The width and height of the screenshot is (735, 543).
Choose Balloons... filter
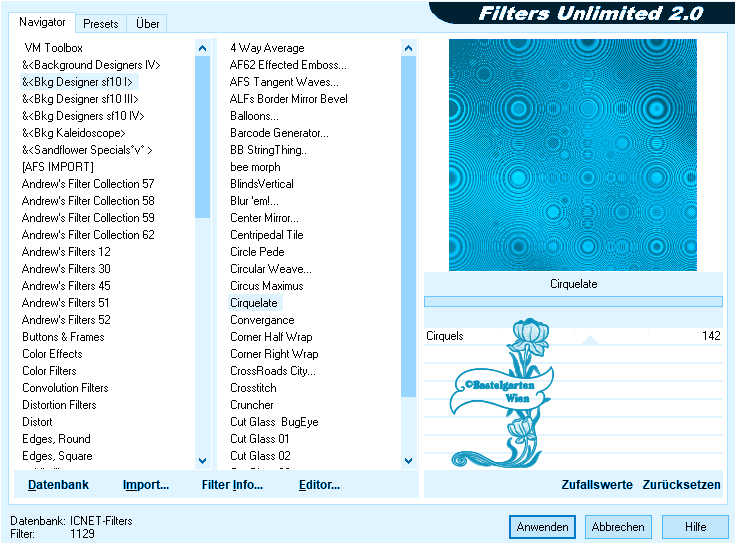[254, 116]
